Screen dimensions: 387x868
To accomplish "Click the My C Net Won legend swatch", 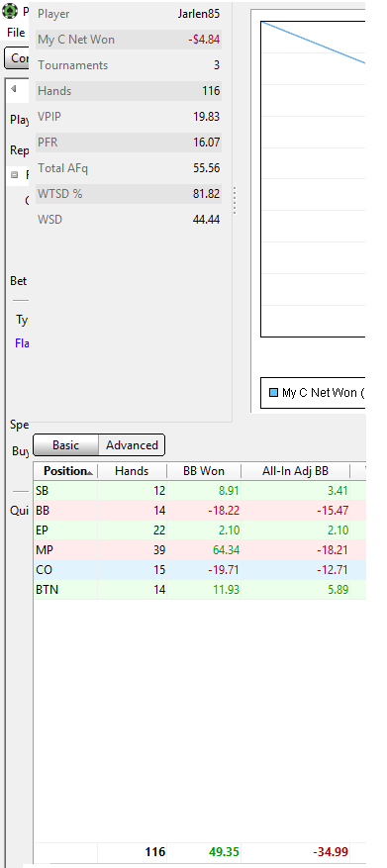I will pyautogui.click(x=273, y=393).
